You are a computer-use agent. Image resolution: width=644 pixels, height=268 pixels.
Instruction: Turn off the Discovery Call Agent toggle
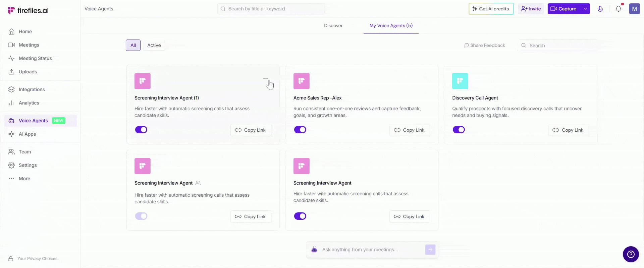tap(459, 130)
